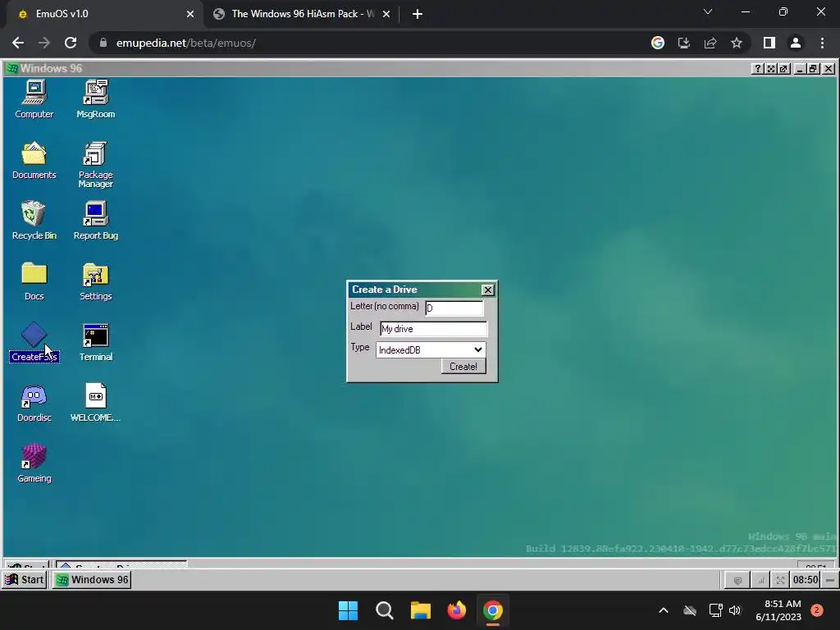Screen dimensions: 840x630
Task: Click the Windows 96 taskbar button
Action: point(92,580)
